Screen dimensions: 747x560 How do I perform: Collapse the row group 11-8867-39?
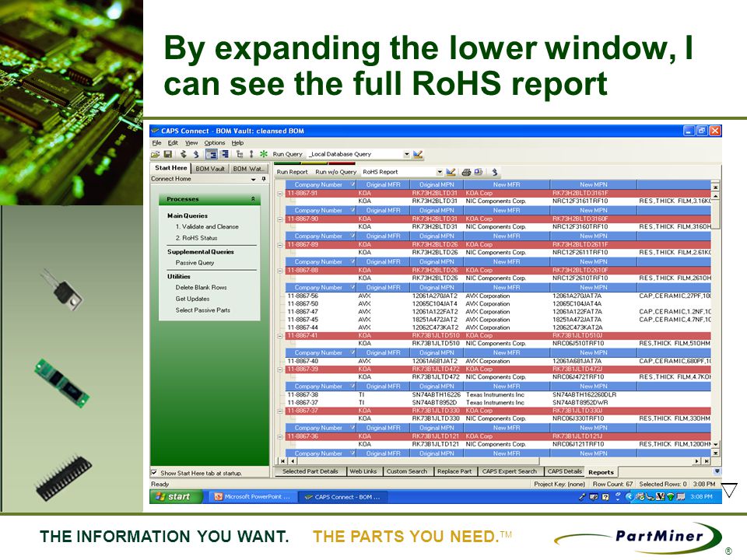pyautogui.click(x=280, y=369)
